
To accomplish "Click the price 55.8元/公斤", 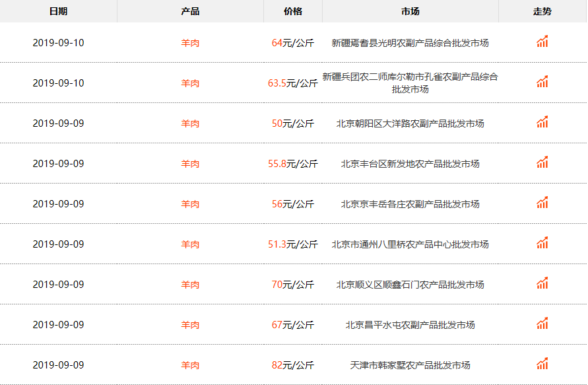I will pyautogui.click(x=293, y=164).
